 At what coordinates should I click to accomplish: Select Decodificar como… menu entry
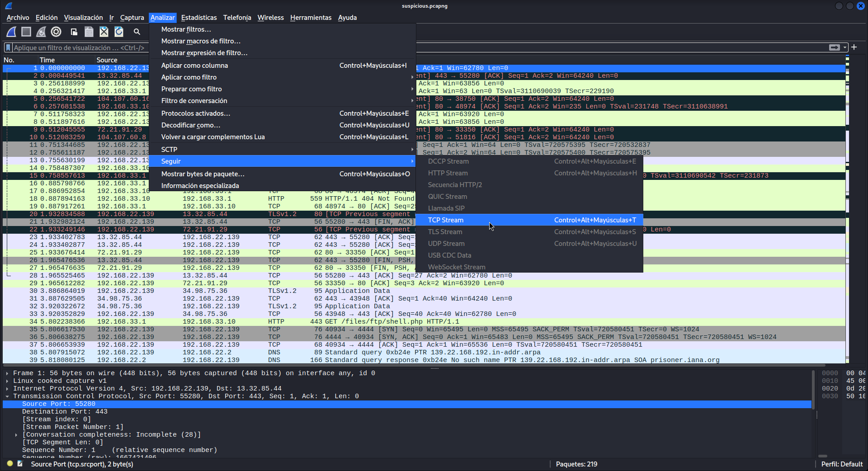tap(282, 125)
